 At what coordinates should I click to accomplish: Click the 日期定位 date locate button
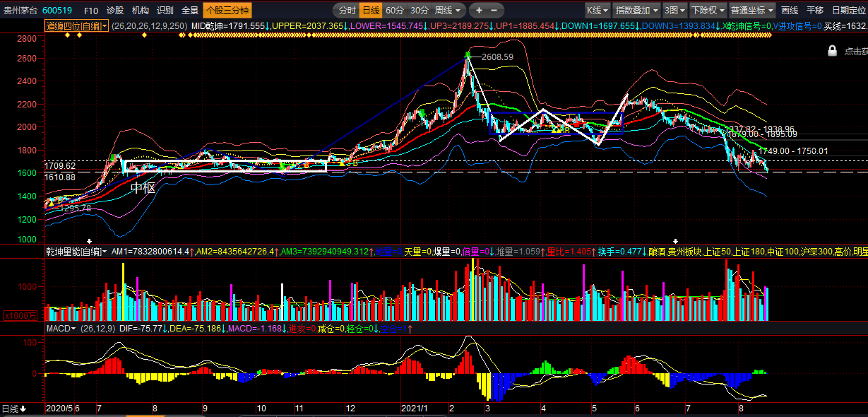[x=848, y=11]
